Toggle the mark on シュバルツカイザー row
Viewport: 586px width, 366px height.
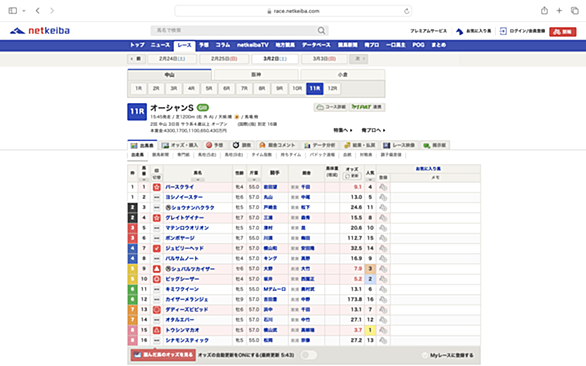(157, 269)
